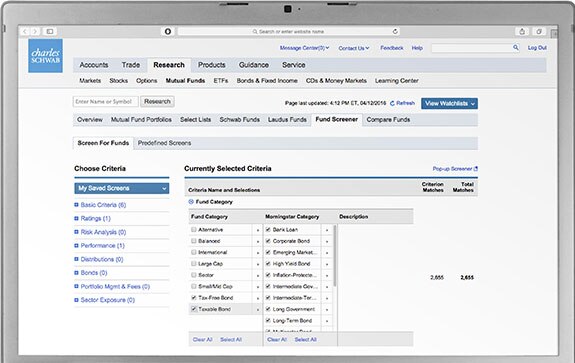
Task: Uncheck the Taxable Bond category
Action: coord(194,309)
